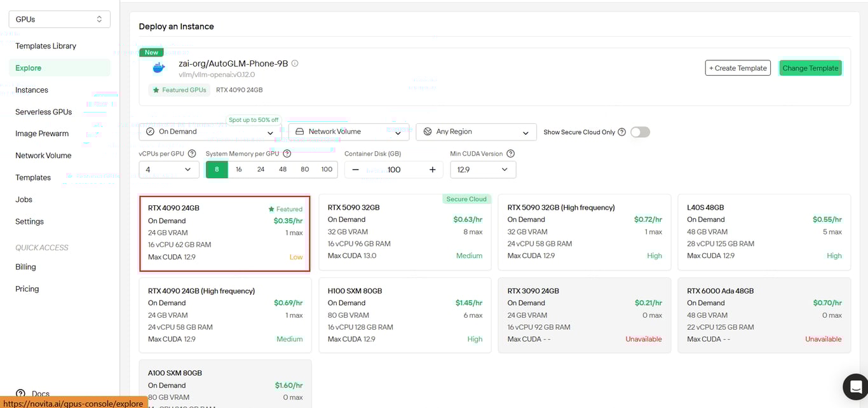Image resolution: width=868 pixels, height=408 pixels.
Task: Click the help icon next to System Memory per GPU
Action: [287, 154]
